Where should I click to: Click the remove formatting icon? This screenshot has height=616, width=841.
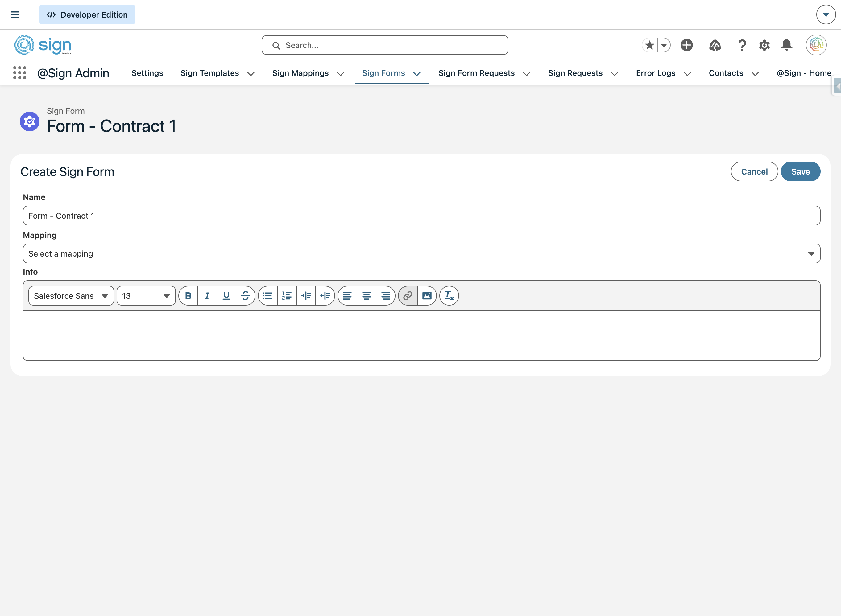(449, 296)
